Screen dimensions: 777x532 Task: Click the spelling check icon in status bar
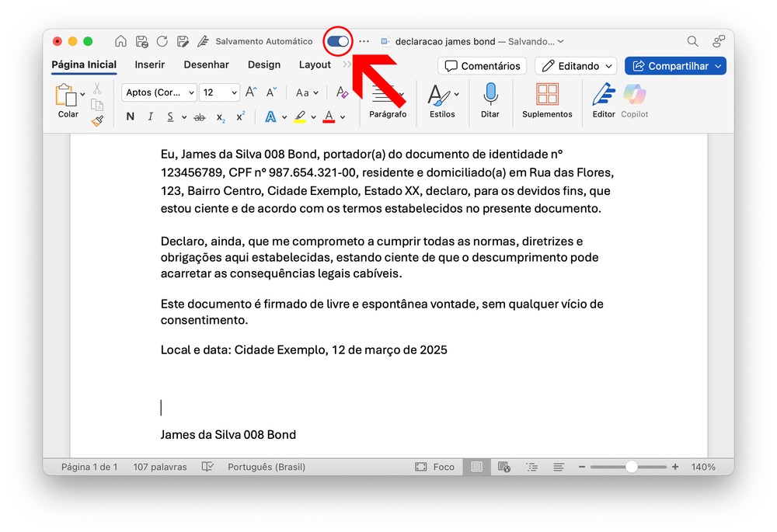click(x=207, y=467)
